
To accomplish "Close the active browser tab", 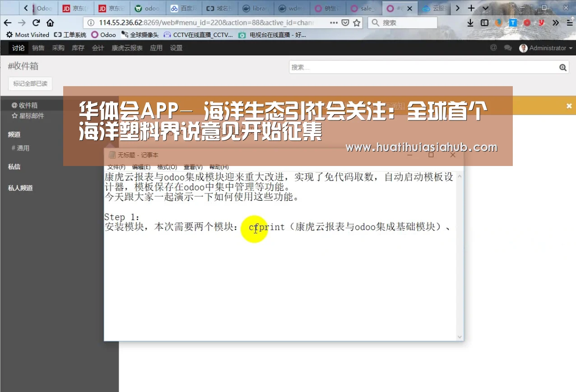I will coord(409,8).
